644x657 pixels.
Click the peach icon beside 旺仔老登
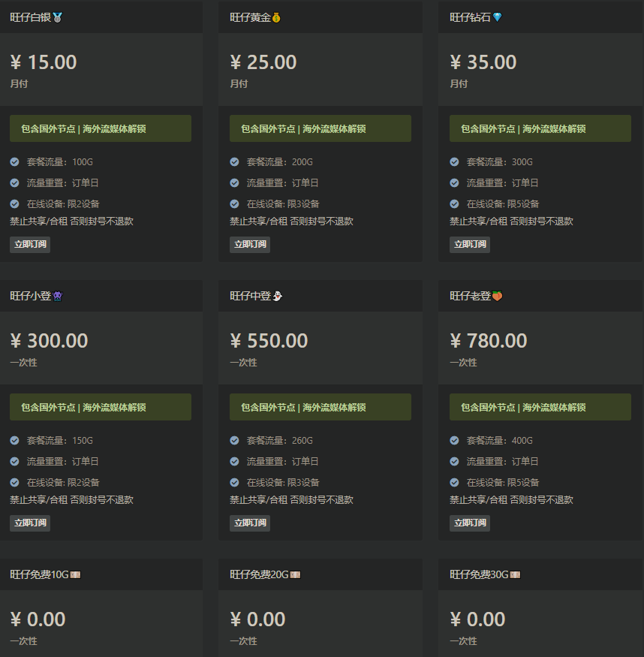[x=497, y=297]
